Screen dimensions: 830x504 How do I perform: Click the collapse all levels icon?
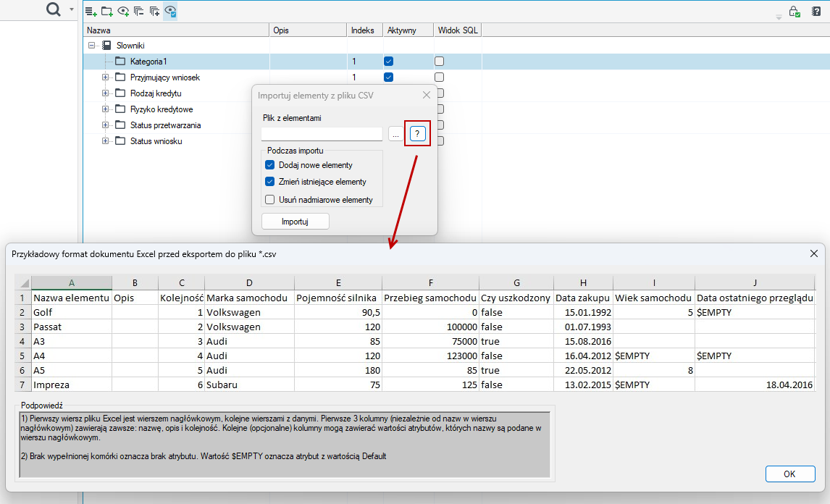138,11
